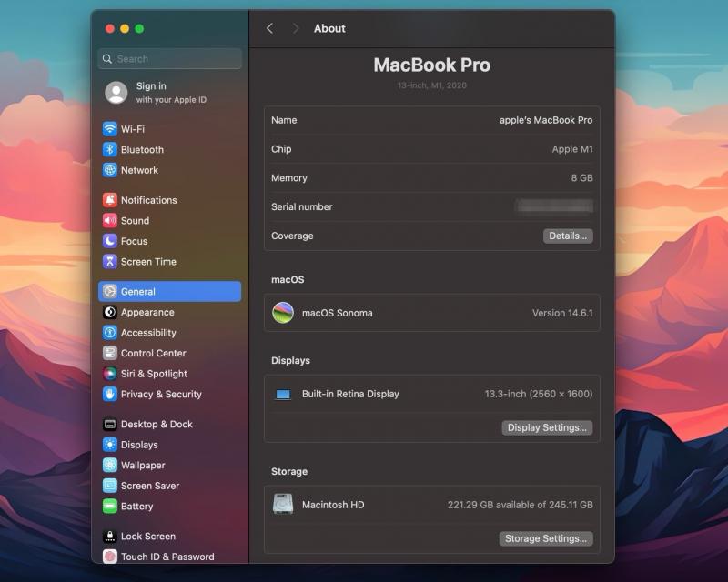The height and width of the screenshot is (582, 728).
Task: Click the blurred serial number value
Action: [554, 206]
